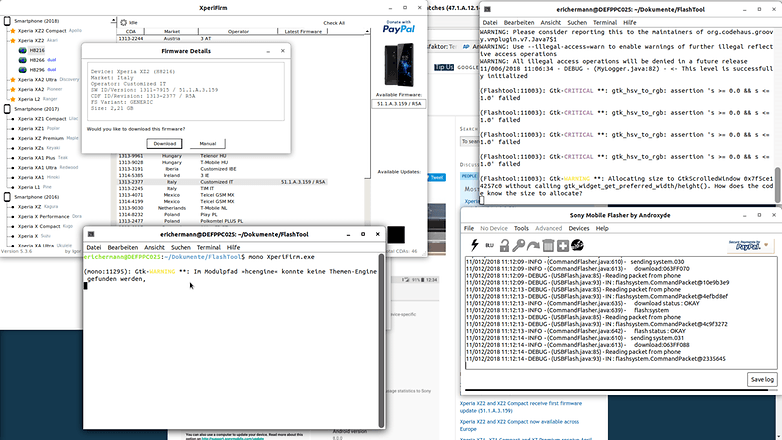Image resolution: width=782 pixels, height=440 pixels.
Task: Open Bearbeiten menu in lower terminal window
Action: (x=123, y=247)
